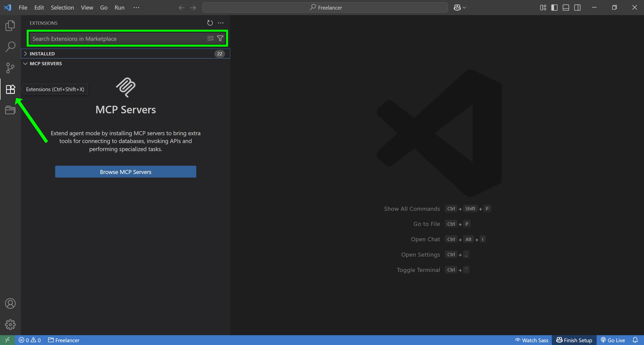Click Go Live in status bar
Image resolution: width=644 pixels, height=345 pixels.
pyautogui.click(x=613, y=340)
